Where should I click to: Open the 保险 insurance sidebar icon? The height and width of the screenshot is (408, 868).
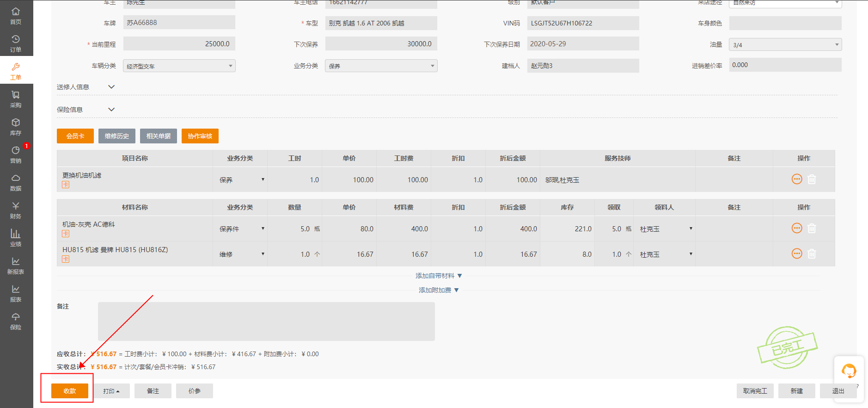pyautogui.click(x=16, y=321)
